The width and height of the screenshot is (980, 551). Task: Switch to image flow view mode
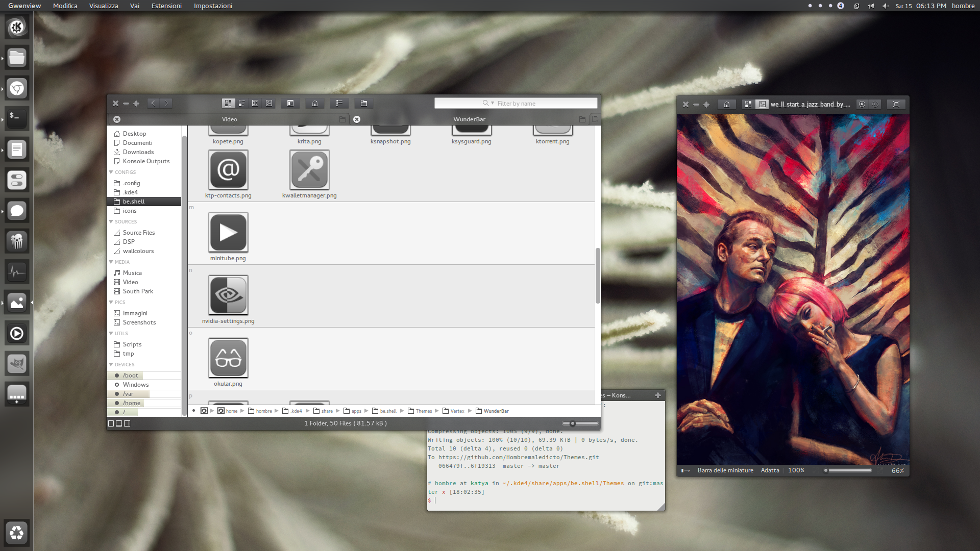tap(269, 103)
